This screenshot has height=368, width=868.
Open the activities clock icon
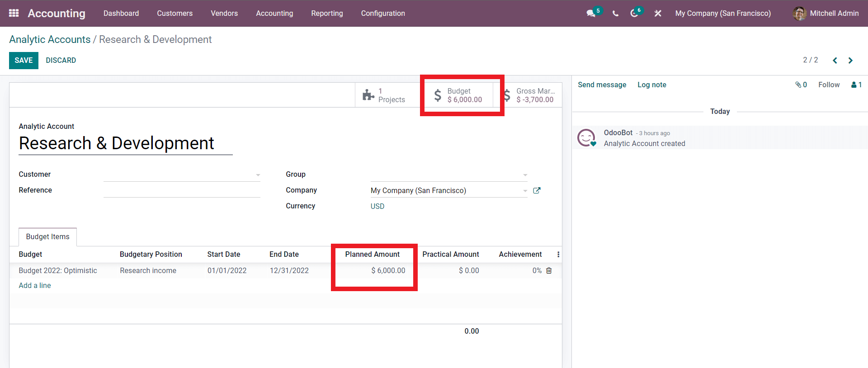pyautogui.click(x=634, y=14)
